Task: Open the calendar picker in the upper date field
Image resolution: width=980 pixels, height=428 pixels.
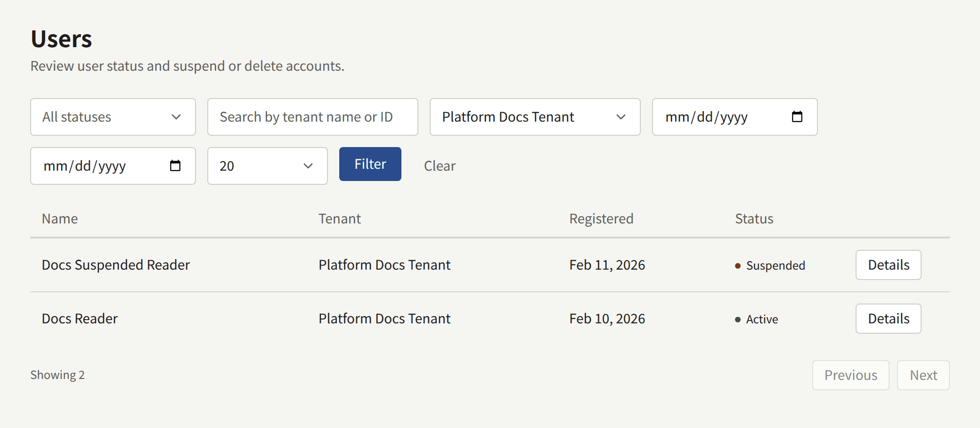Action: (x=797, y=116)
